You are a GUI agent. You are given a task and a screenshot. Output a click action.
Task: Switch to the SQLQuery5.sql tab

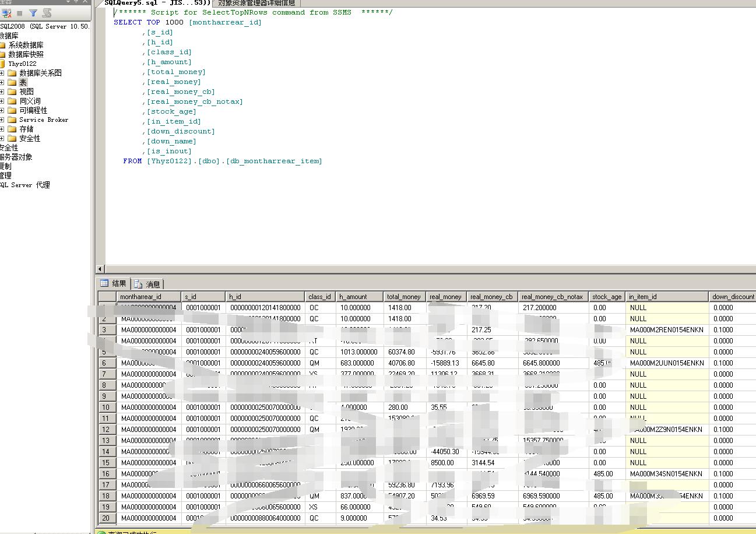(x=157, y=3)
